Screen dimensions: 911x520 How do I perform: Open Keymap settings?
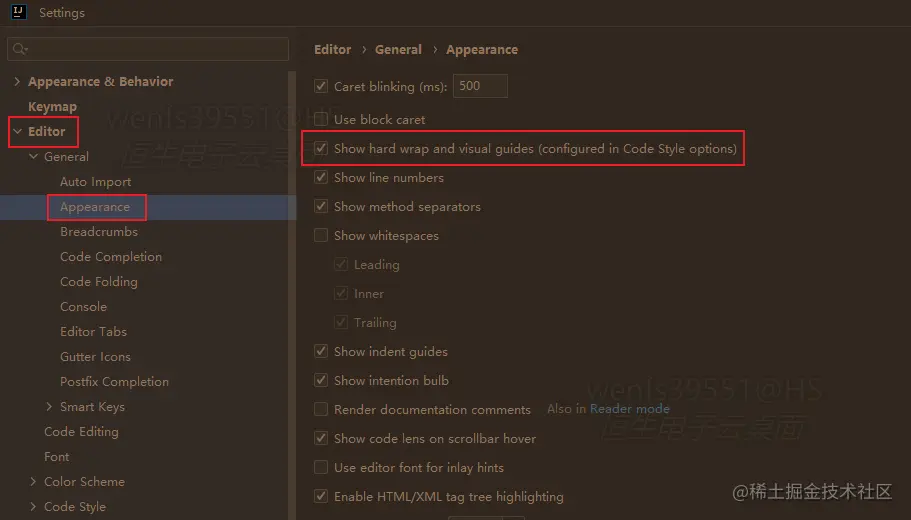coord(52,107)
